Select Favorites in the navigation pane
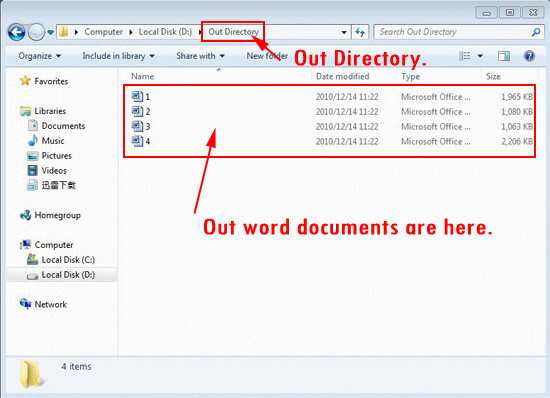 click(51, 81)
